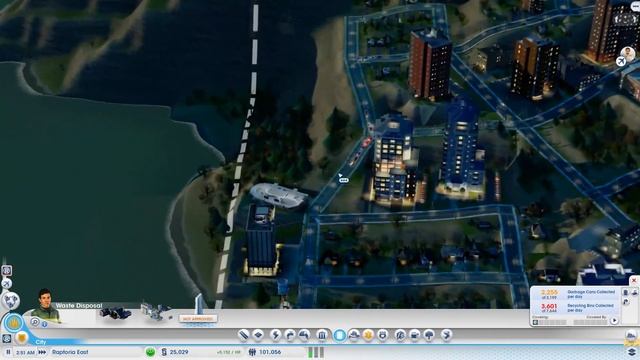Image resolution: width=640 pixels, height=360 pixels.
Task: Click the garbage can icon in info panel
Action: coord(625,292)
